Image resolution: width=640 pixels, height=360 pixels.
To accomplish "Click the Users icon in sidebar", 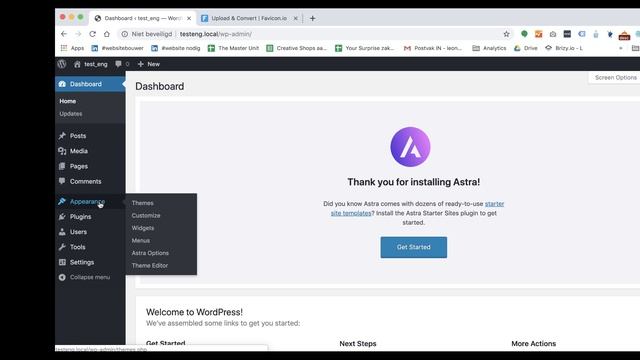I will (x=62, y=232).
